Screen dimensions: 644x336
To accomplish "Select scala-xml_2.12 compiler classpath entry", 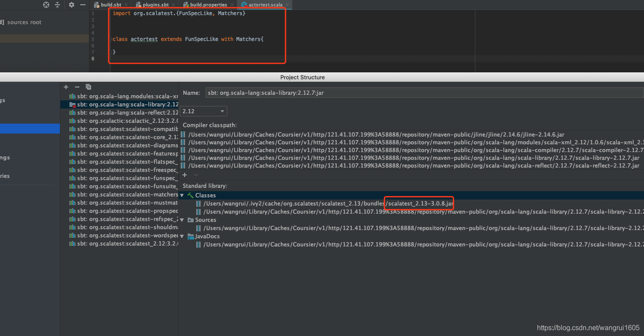I will tap(412, 143).
